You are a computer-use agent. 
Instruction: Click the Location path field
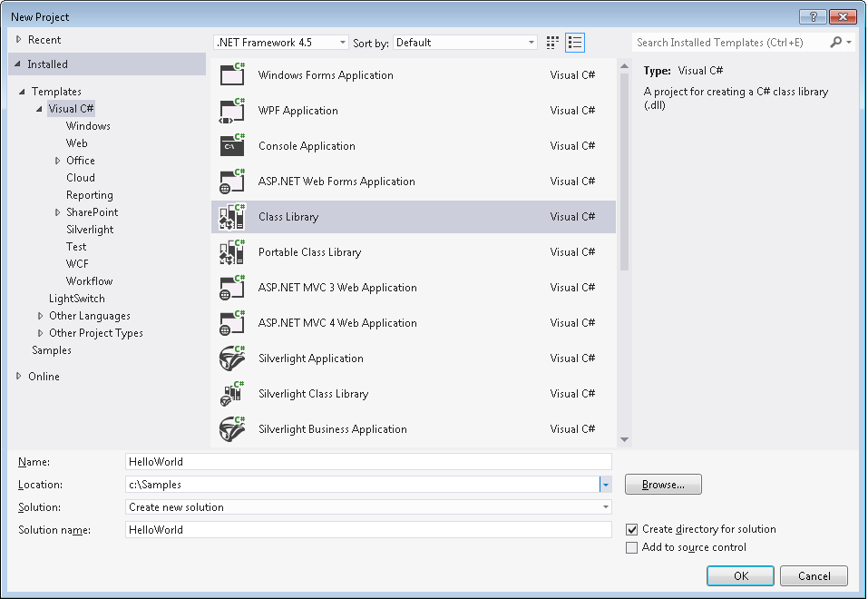pyautogui.click(x=363, y=485)
